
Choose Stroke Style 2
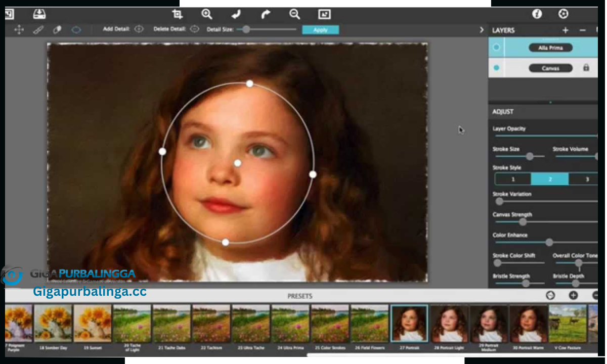tap(550, 179)
